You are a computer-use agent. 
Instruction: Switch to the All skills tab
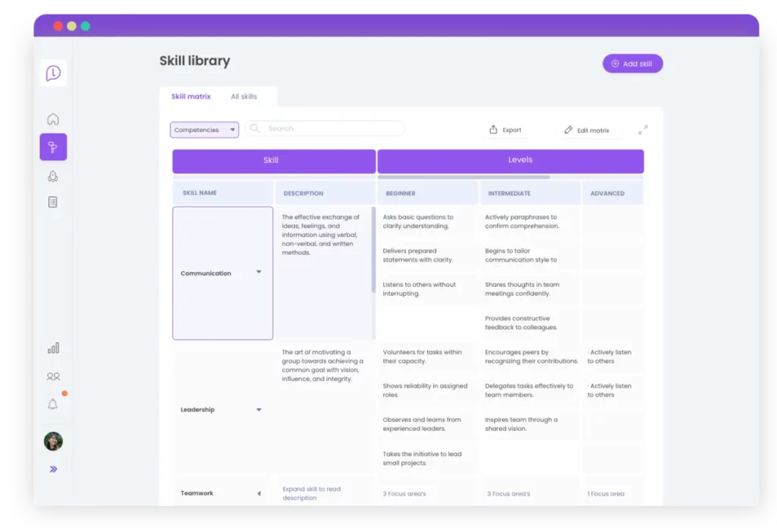244,96
